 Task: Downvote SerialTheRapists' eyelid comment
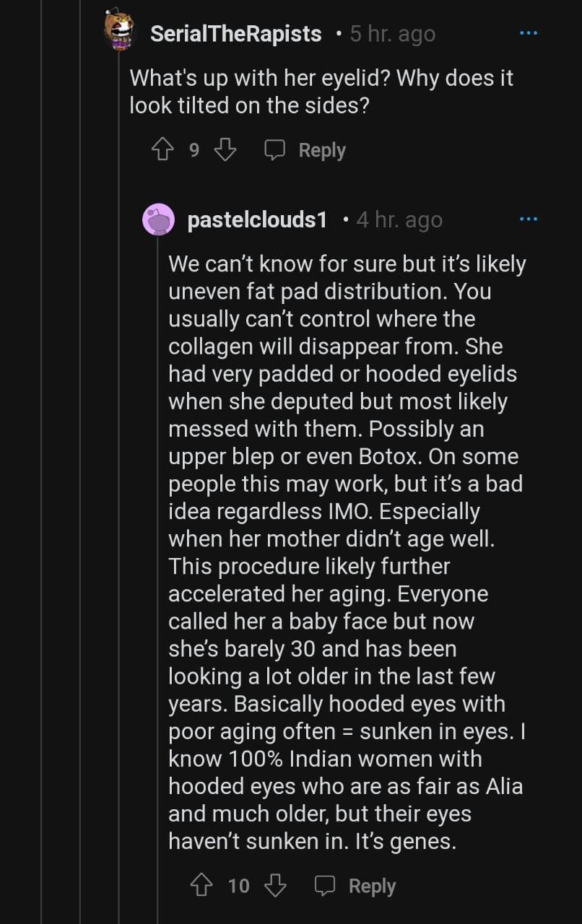coord(225,150)
